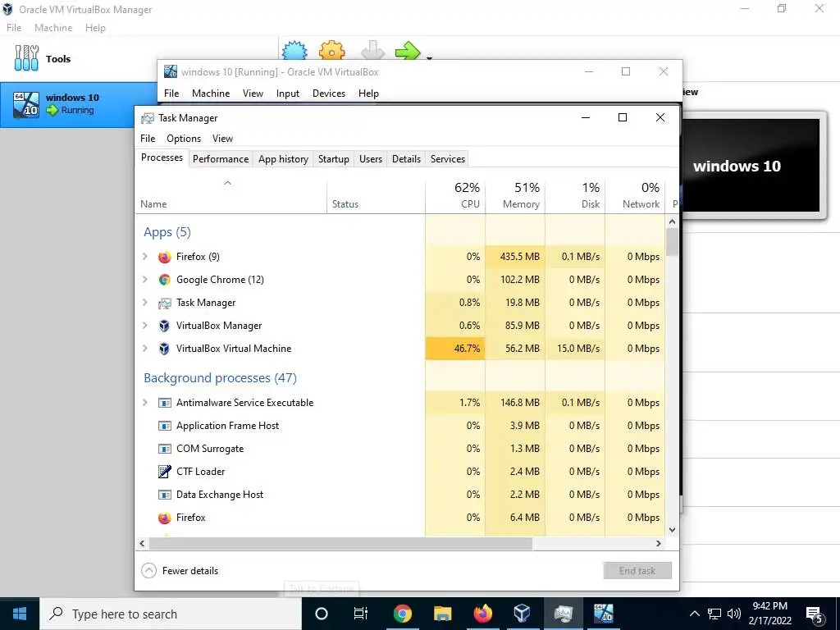
Task: Click the Task Manager taskbar icon
Action: (563, 614)
